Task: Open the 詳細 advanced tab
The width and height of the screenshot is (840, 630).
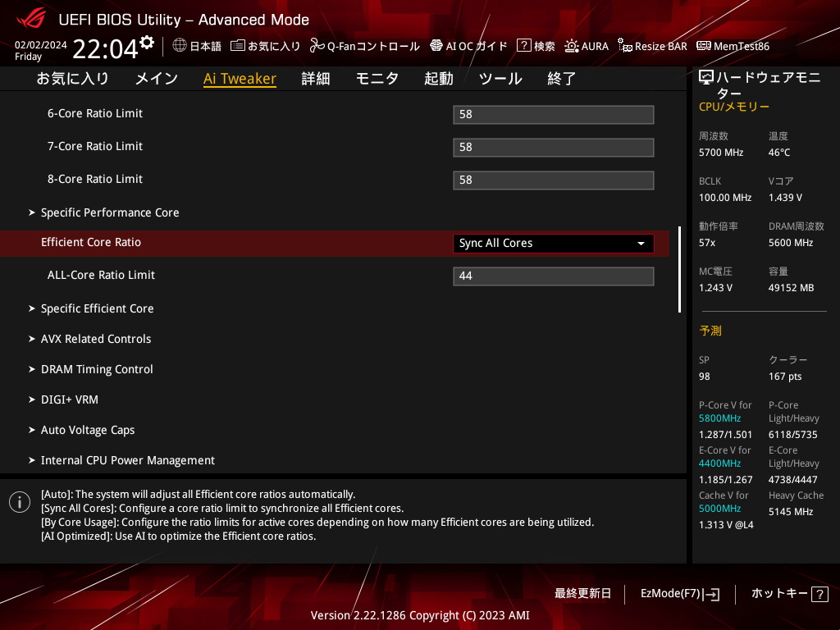Action: click(315, 79)
